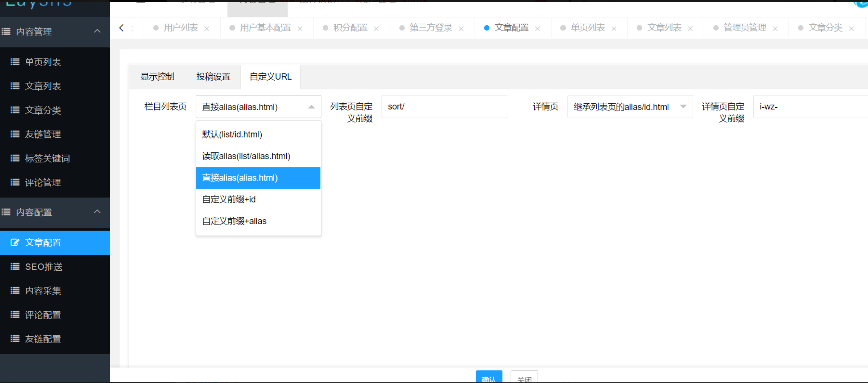
Task: Close the 积分配置 page tab
Action: pyautogui.click(x=376, y=29)
